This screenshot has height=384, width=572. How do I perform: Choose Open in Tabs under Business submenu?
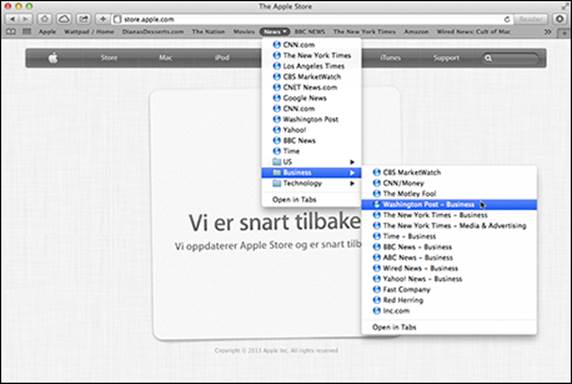394,327
